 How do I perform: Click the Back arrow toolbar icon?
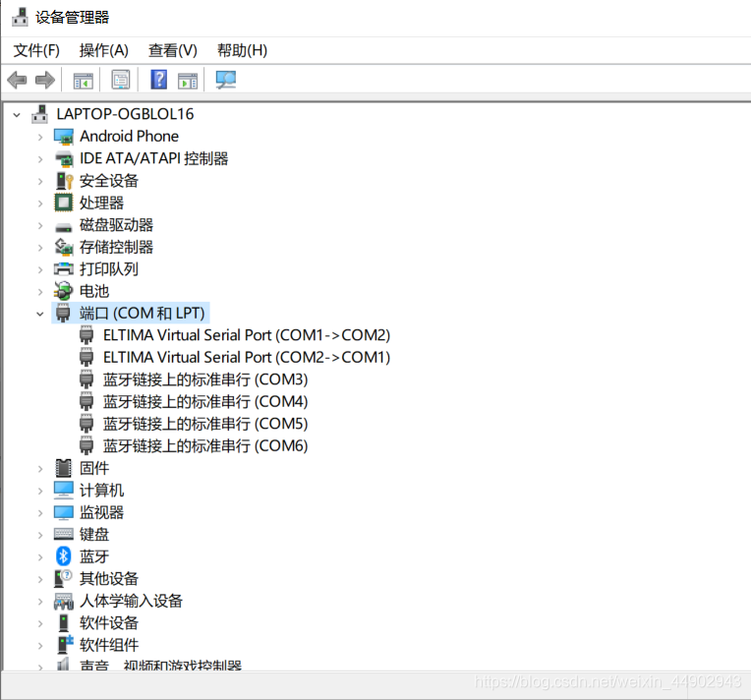coord(18,80)
